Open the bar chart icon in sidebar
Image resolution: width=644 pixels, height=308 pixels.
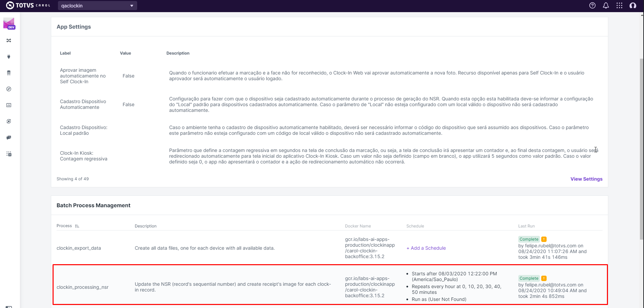[9, 105]
